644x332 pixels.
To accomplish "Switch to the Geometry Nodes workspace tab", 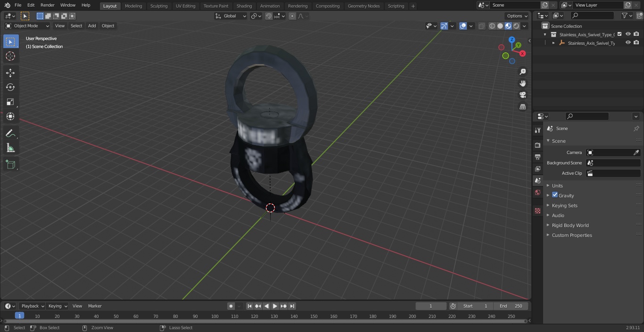I will pyautogui.click(x=363, y=6).
